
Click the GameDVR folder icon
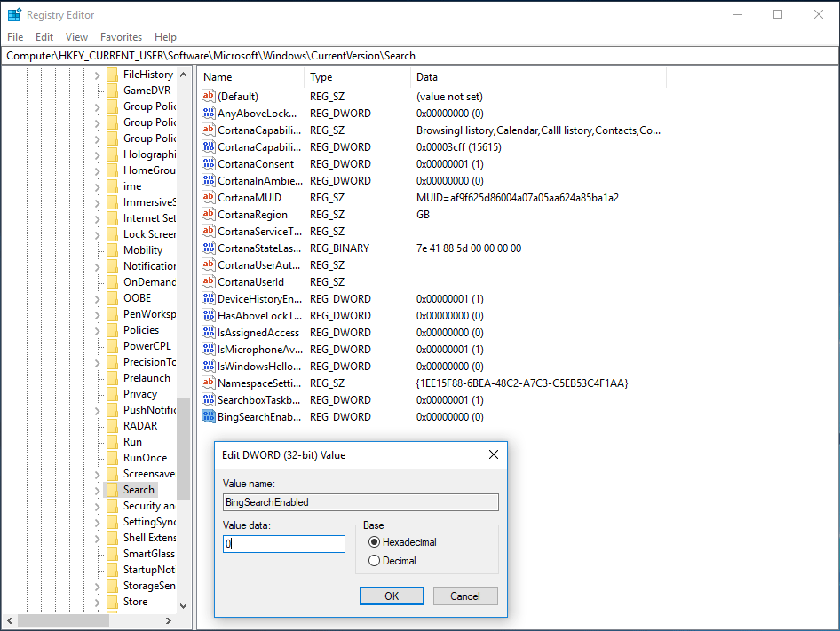point(112,91)
